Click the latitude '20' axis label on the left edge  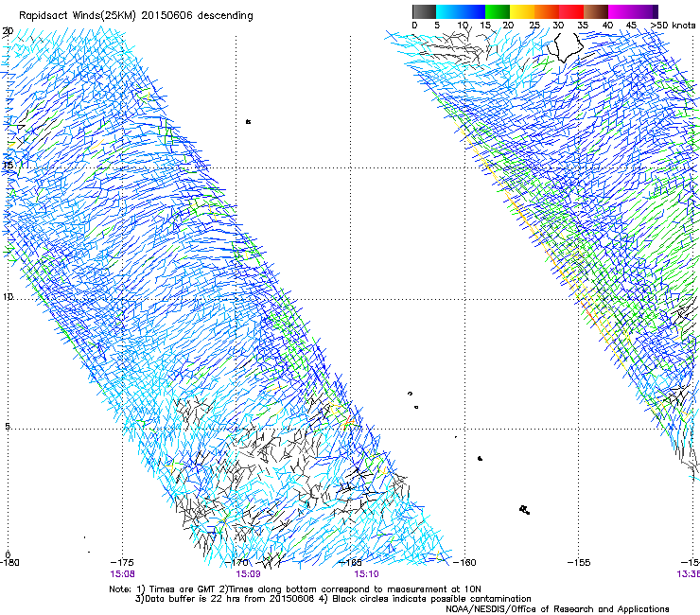(8, 31)
